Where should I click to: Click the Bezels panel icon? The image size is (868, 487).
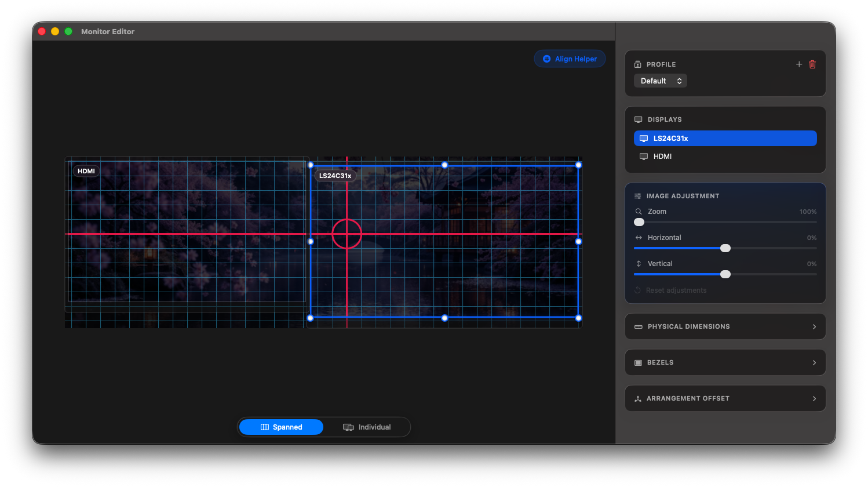[x=638, y=362]
